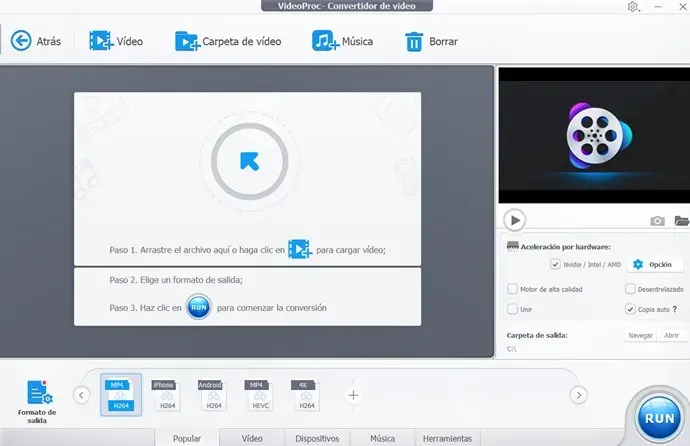This screenshot has height=446, width=690.
Task: Toggle Nvidia / Intel / AMD checkbox
Action: point(555,264)
